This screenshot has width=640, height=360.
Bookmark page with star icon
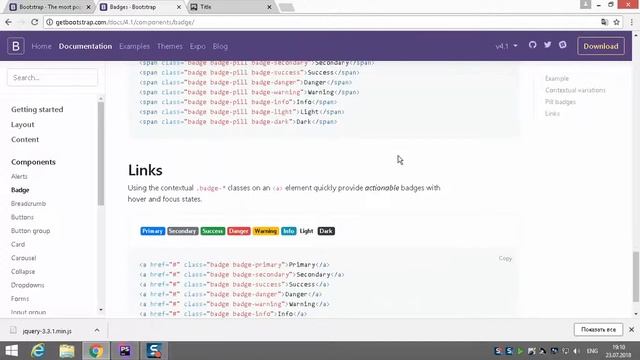point(616,22)
